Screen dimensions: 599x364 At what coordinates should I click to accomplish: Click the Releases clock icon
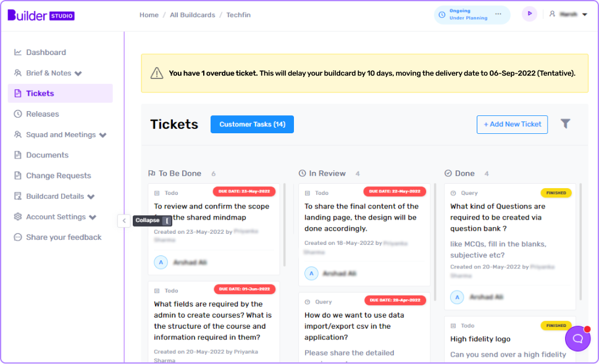tap(17, 114)
